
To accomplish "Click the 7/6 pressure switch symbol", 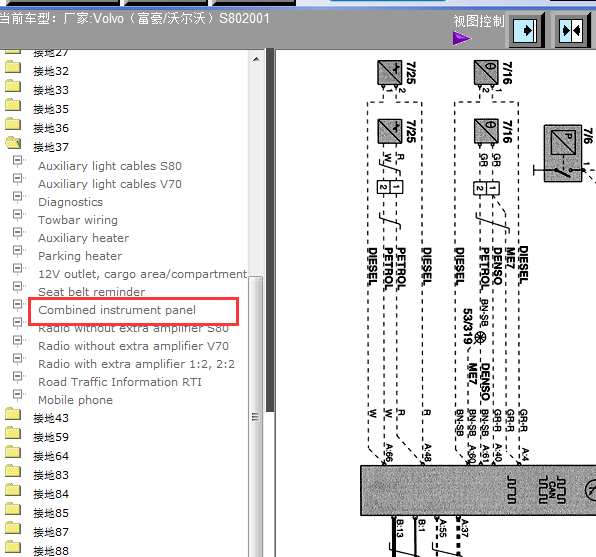I will [563, 153].
